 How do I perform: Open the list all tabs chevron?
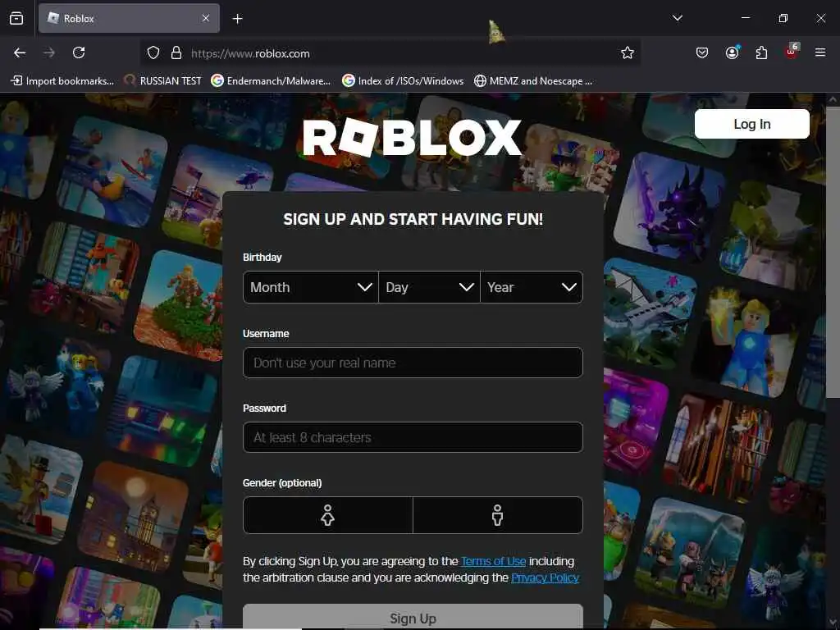pos(677,18)
